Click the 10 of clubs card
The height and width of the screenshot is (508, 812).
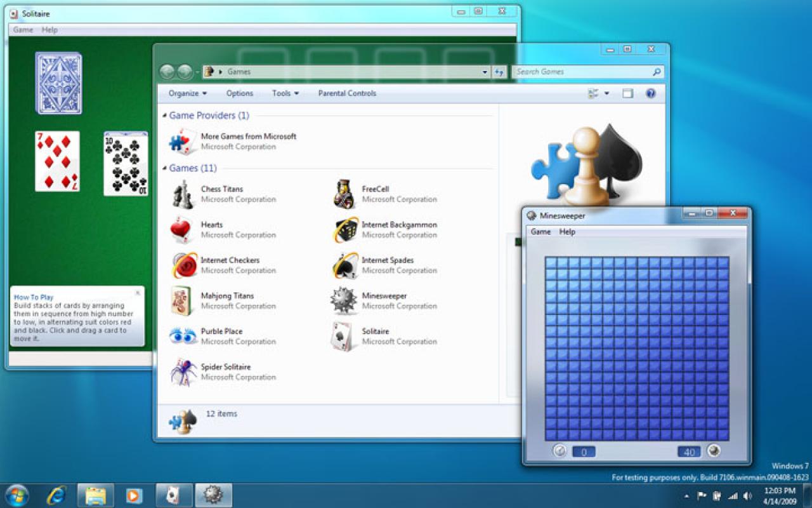[126, 163]
